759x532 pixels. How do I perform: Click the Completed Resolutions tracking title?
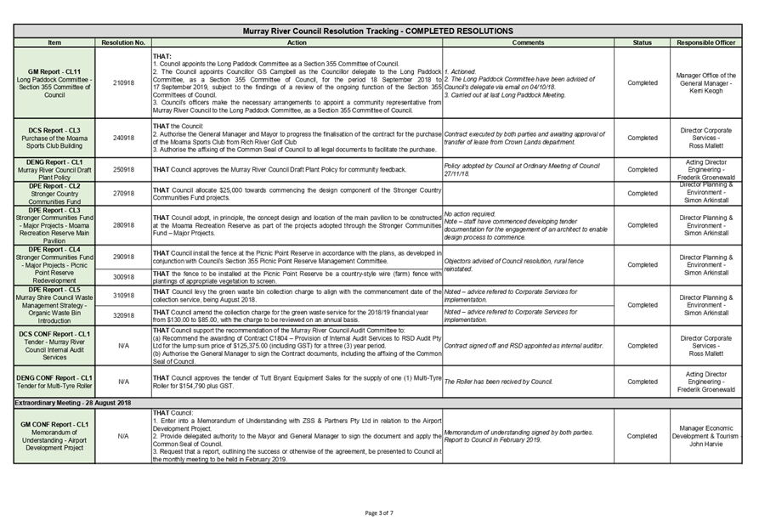tap(378, 31)
